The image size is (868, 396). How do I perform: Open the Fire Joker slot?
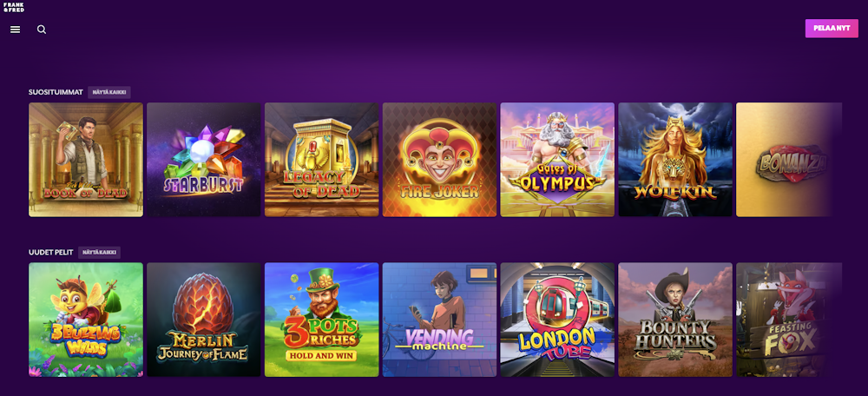point(439,160)
